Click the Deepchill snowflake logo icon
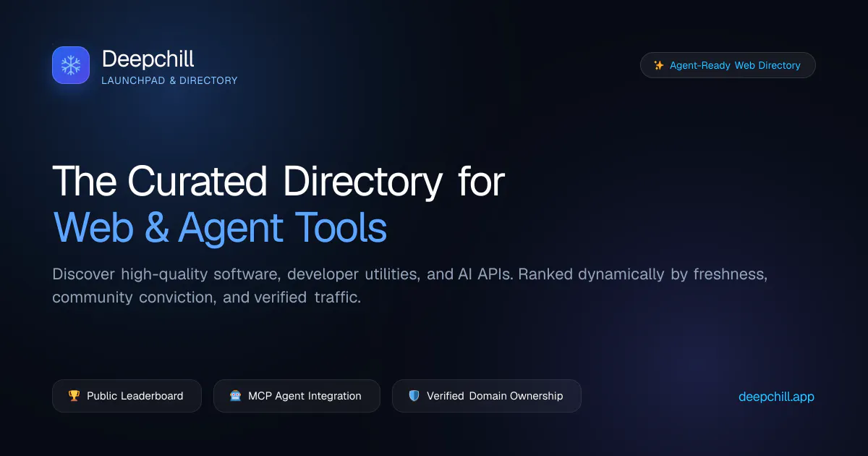 [x=71, y=65]
